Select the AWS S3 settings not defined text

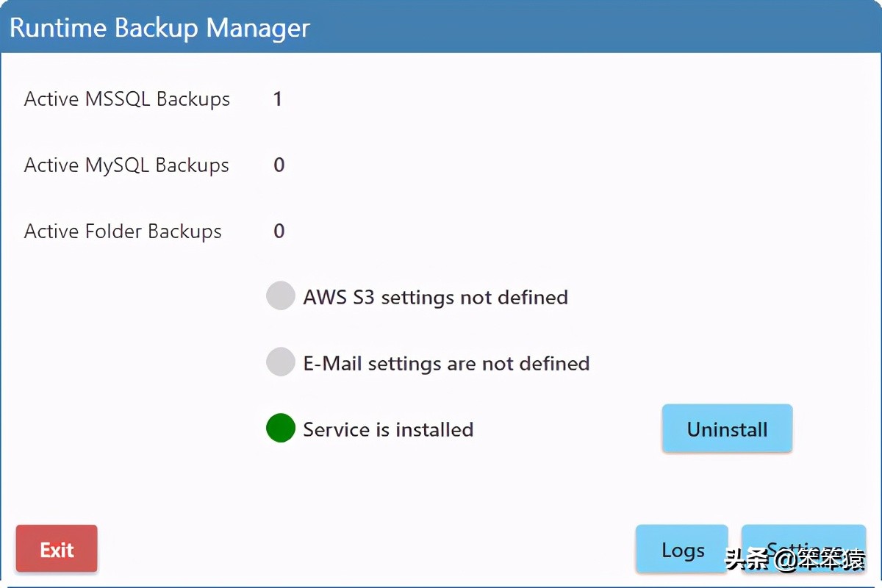[x=435, y=297]
